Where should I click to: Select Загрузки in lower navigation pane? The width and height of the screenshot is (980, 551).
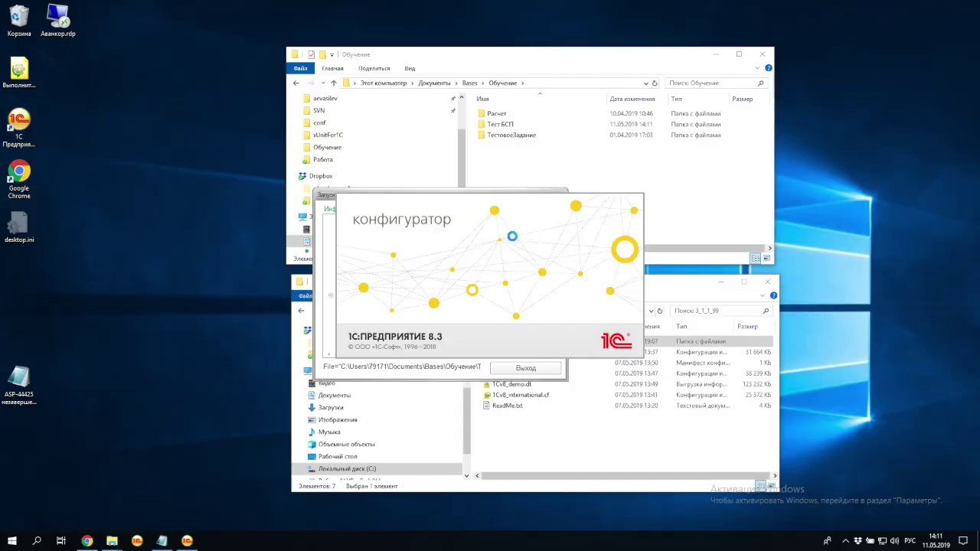[331, 407]
